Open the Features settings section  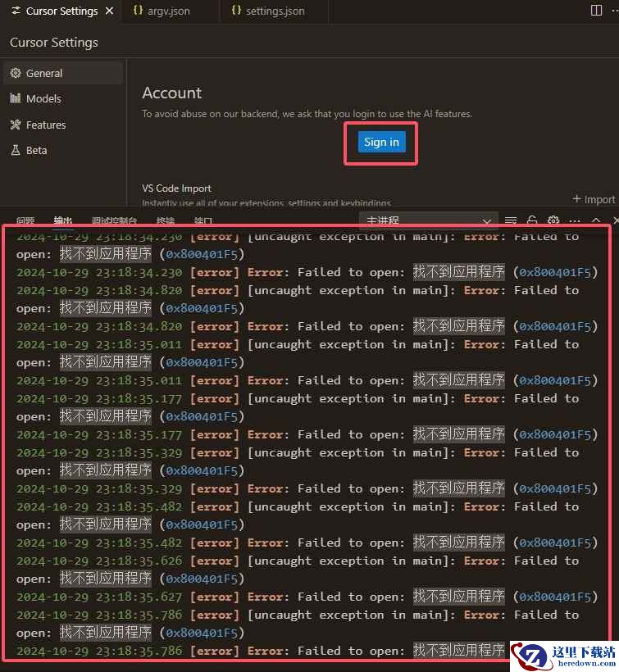click(63, 125)
